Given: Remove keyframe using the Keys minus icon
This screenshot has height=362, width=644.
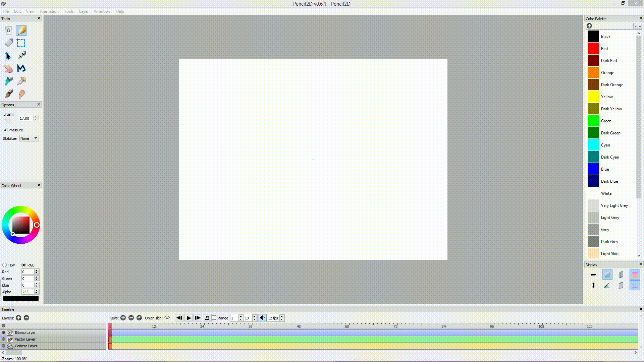Looking at the screenshot, I should [131, 318].
